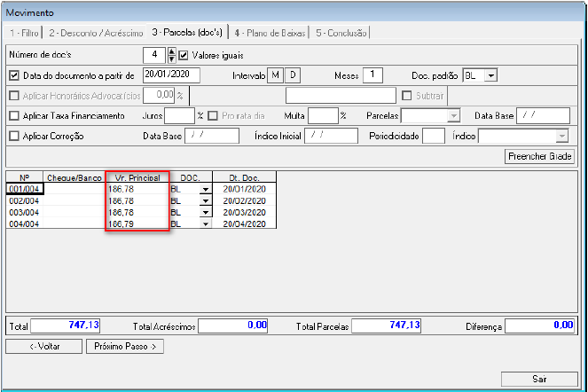Image resolution: width=588 pixels, height=392 pixels.
Task: Advance with the Próximo Passo button
Action: coord(125,346)
